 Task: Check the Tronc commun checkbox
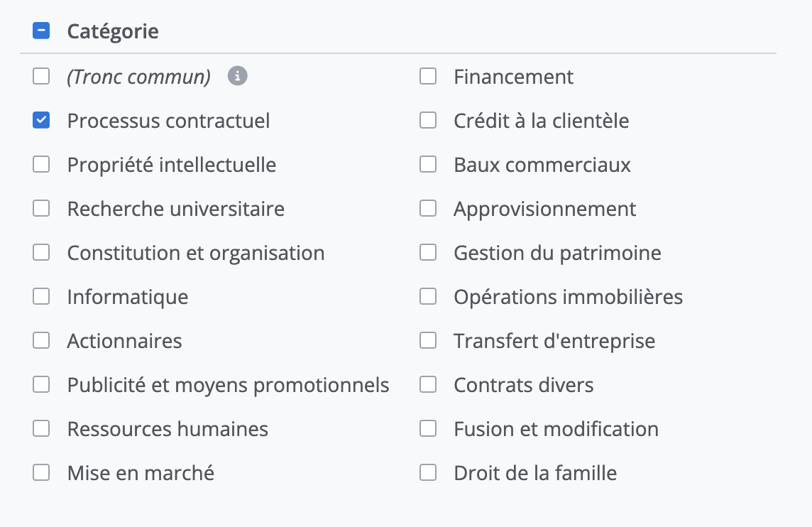pyautogui.click(x=41, y=77)
